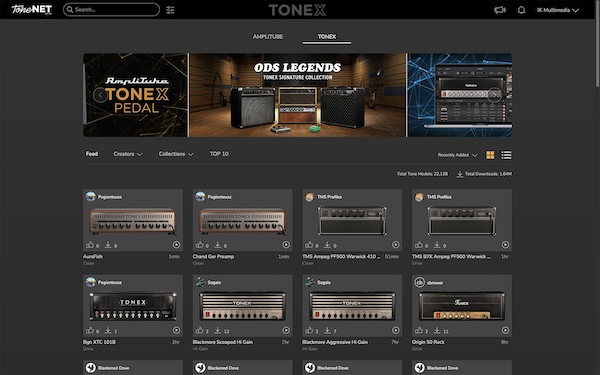
Task: Like Blackmore Aggressive Hi Gain tone
Action: pyautogui.click(x=309, y=330)
